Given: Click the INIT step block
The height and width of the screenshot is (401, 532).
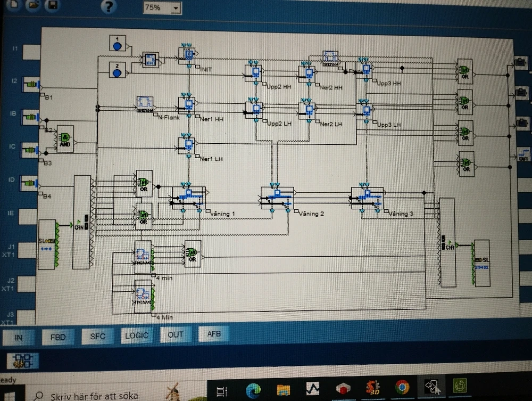Looking at the screenshot, I should pos(187,56).
